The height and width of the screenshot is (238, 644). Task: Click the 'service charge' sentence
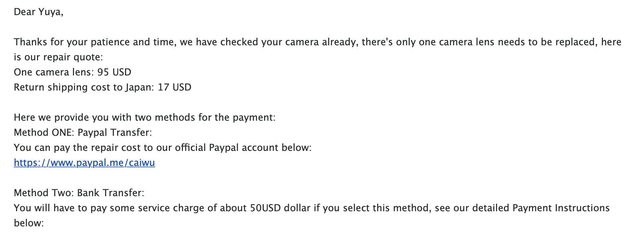pos(312,208)
